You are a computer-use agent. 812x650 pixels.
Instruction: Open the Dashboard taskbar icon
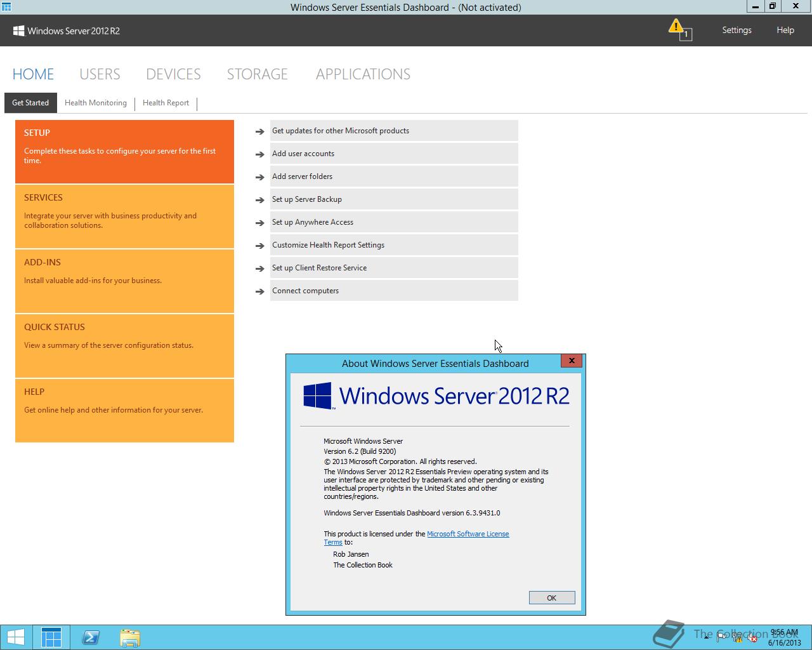[51, 637]
